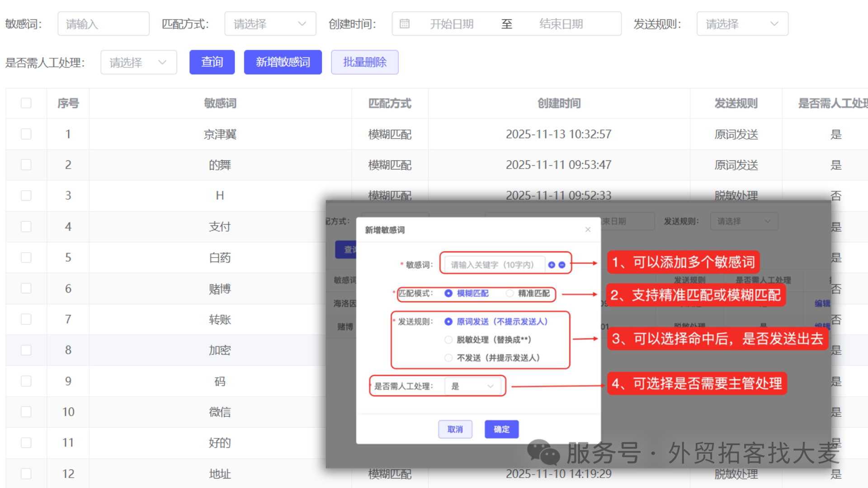The image size is (868, 488).
Task: Tick the checkbox for row 京津冀
Action: coord(26,134)
